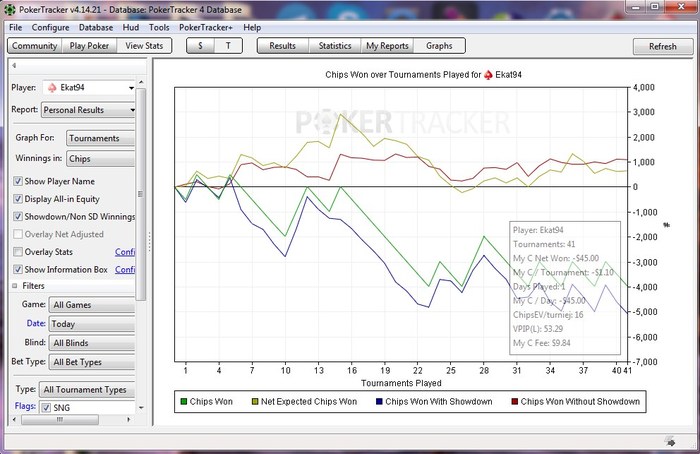The width and height of the screenshot is (700, 454).
Task: Open the Player dropdown showing Ekat94
Action: [x=88, y=87]
